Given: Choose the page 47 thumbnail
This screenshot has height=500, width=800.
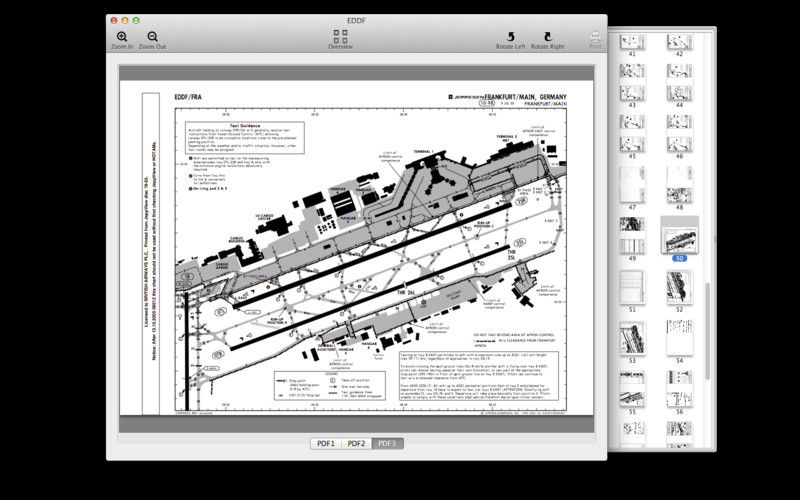Looking at the screenshot, I should pyautogui.click(x=632, y=184).
